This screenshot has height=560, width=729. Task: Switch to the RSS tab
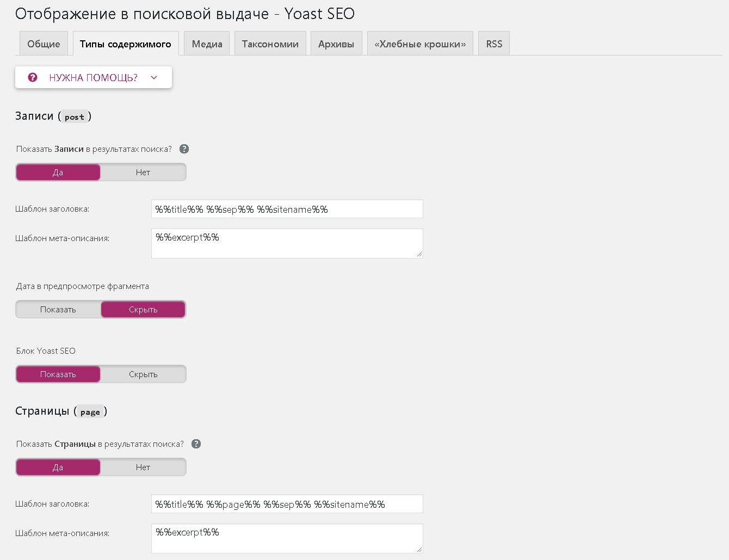click(494, 44)
